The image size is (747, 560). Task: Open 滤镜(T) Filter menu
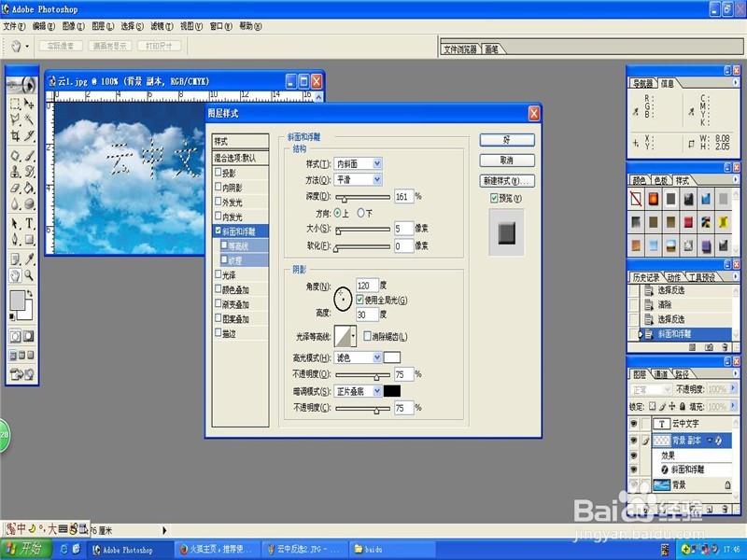pyautogui.click(x=162, y=26)
